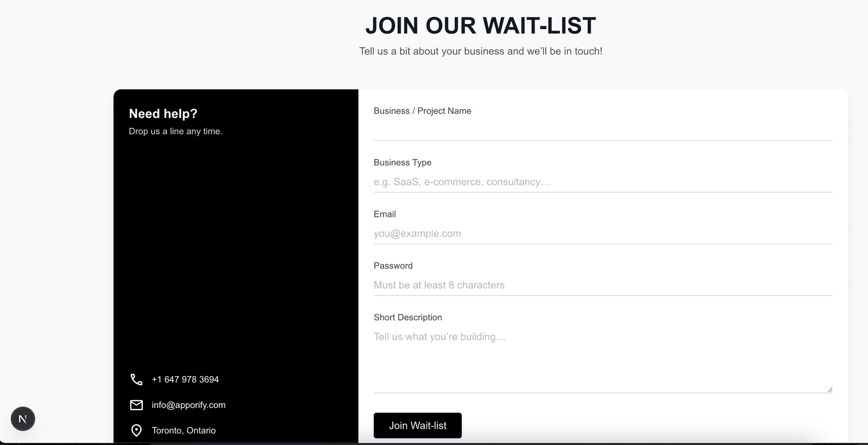868x445 pixels.
Task: Focus the Business / Project Name field
Action: 603,131
